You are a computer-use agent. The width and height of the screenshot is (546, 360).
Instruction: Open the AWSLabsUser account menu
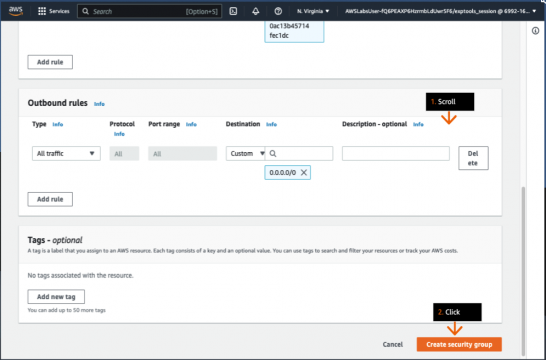(x=440, y=11)
